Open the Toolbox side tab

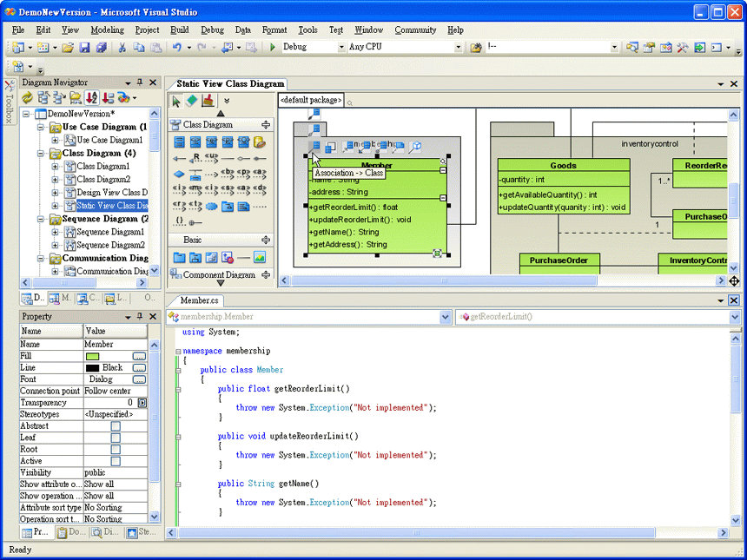pos(10,102)
